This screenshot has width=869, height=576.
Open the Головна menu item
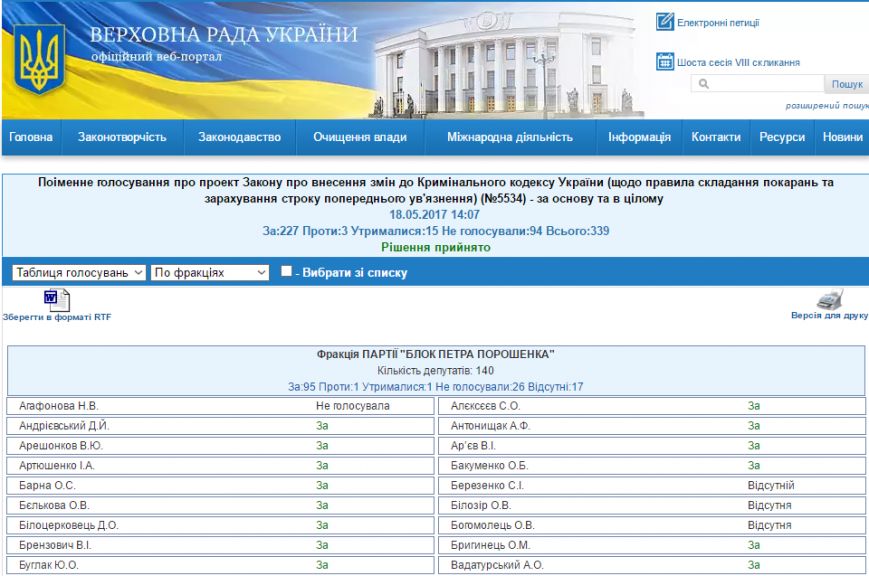(x=31, y=137)
